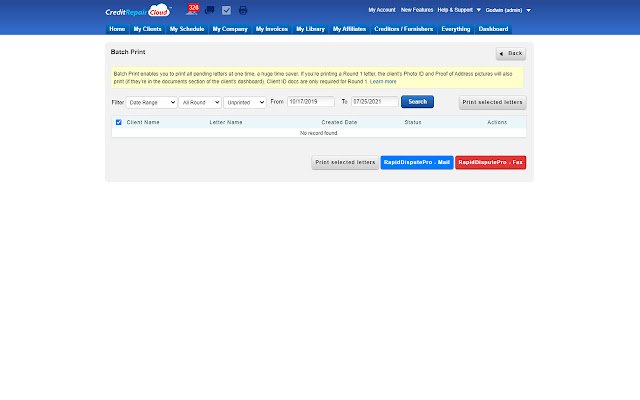Click the RapidDisputePro - Fax button
640x400 pixels.
pos(491,162)
